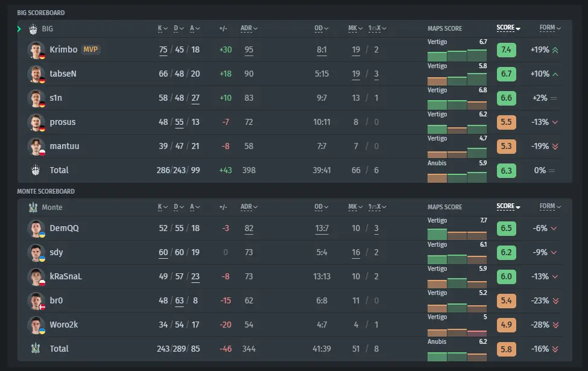Click Krimbo's double up form arrow
The image size is (588, 371).
[555, 50]
